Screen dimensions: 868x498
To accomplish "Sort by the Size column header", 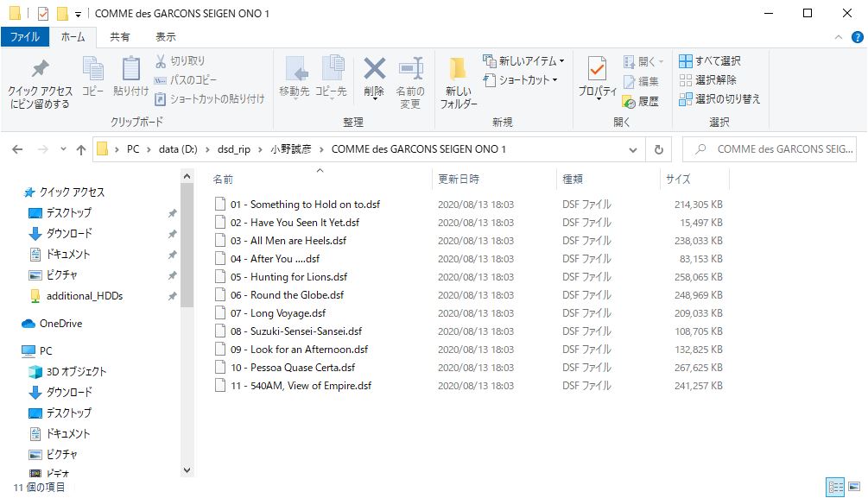I will click(x=694, y=179).
